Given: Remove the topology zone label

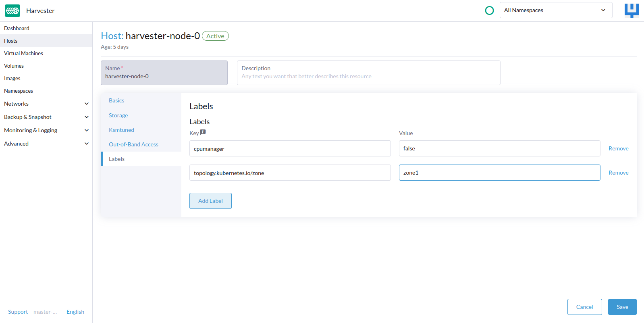Looking at the screenshot, I should (618, 173).
